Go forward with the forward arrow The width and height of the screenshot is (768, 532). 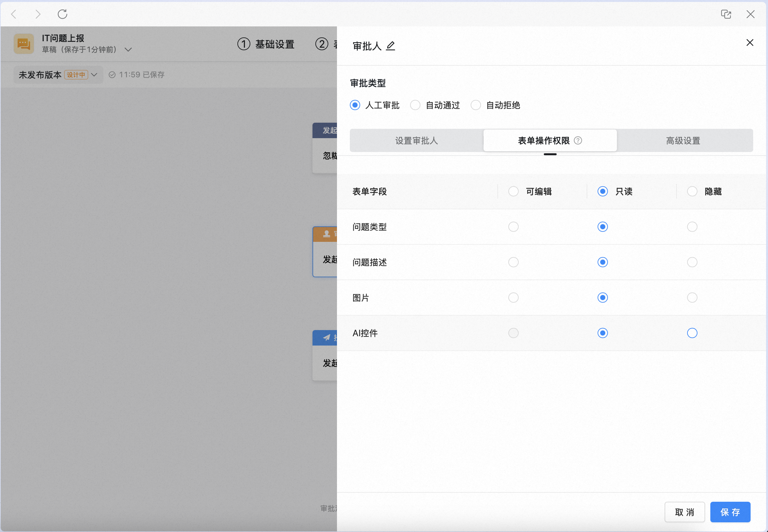pyautogui.click(x=38, y=14)
